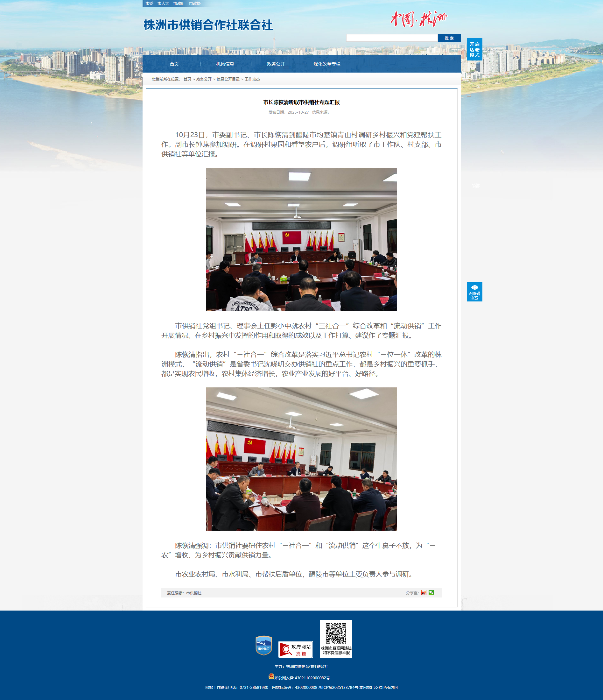603x700 pixels.
Task: Follow the 市人大 top bar link
Action: pyautogui.click(x=163, y=4)
